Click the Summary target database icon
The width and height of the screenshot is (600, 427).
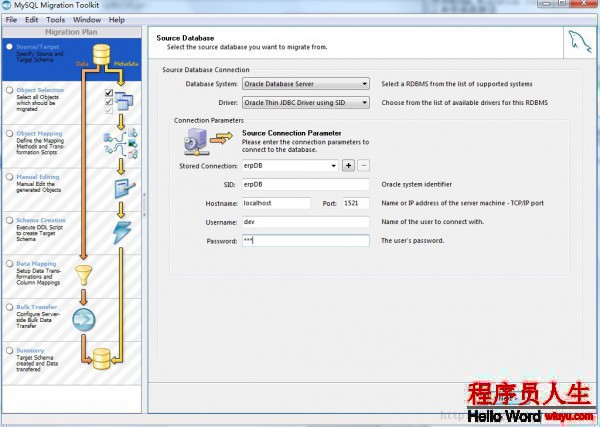click(102, 359)
